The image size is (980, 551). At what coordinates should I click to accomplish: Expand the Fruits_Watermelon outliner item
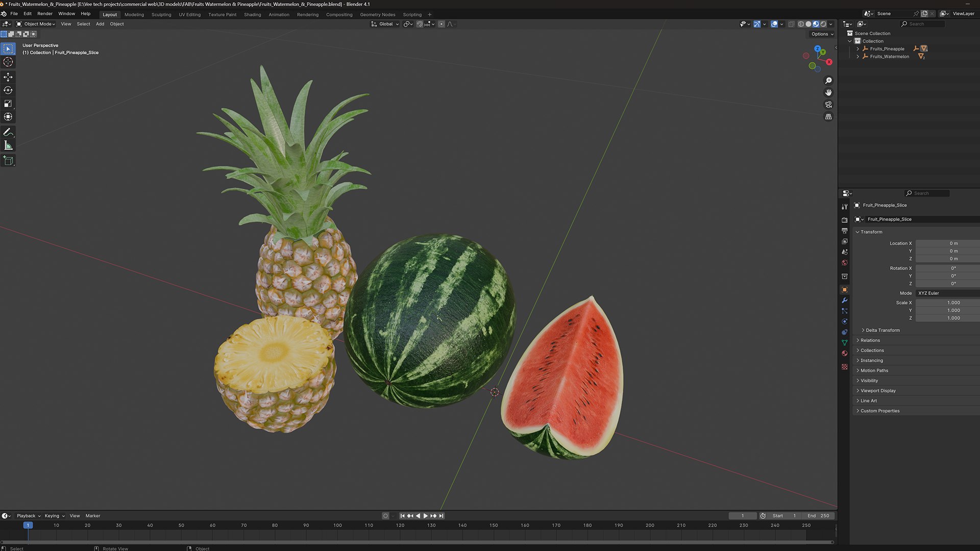click(x=857, y=57)
